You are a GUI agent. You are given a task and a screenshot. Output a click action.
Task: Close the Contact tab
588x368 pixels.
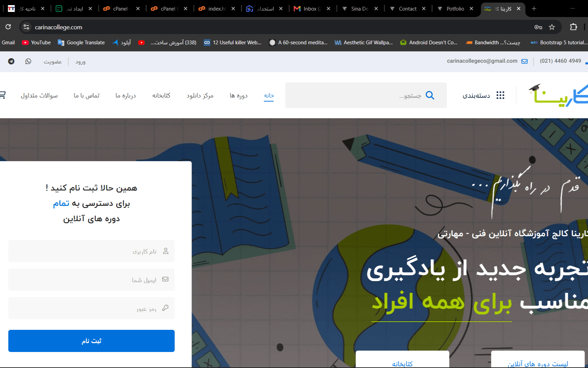424,9
